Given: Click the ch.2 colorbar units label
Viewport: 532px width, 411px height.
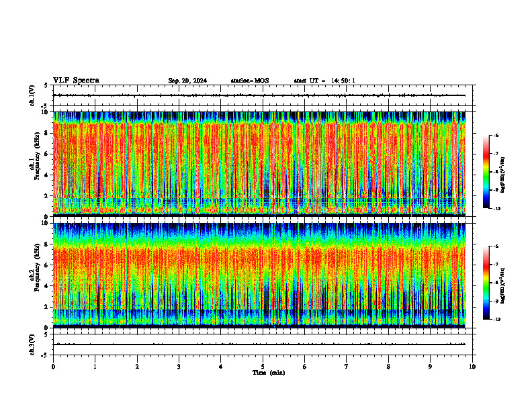Looking at the screenshot, I should [x=503, y=286].
